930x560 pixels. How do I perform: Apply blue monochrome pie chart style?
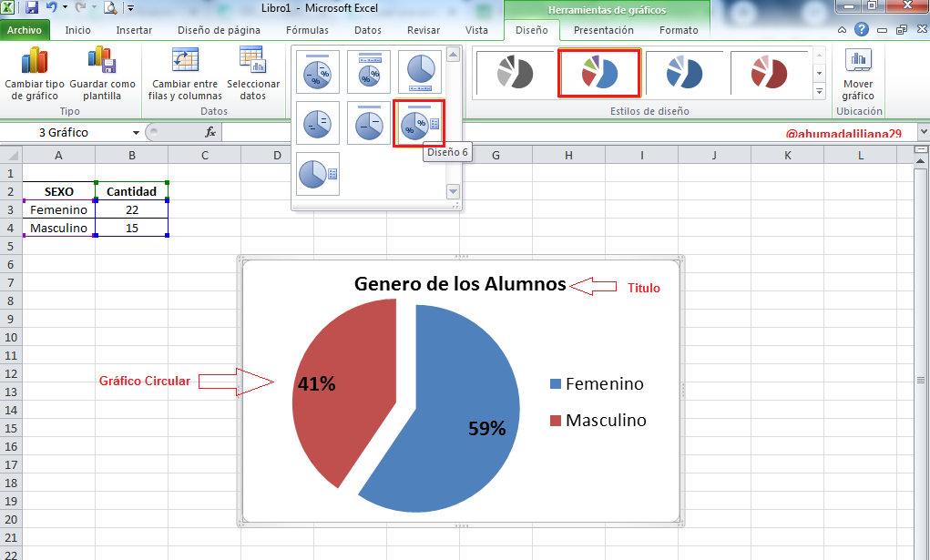(684, 72)
